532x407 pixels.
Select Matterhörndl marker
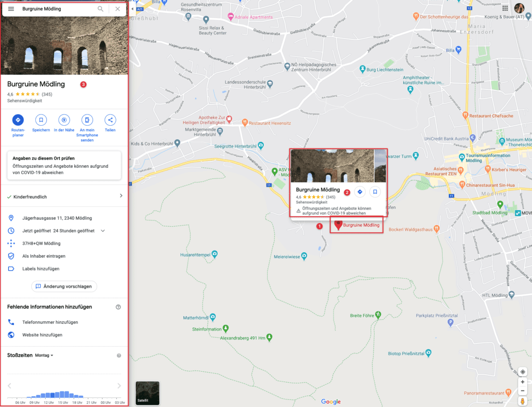[212, 318]
